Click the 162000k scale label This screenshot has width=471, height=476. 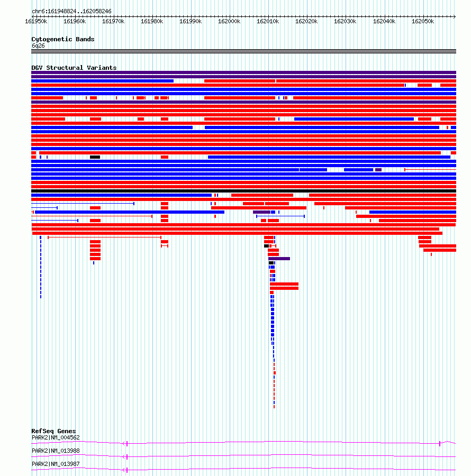click(229, 21)
